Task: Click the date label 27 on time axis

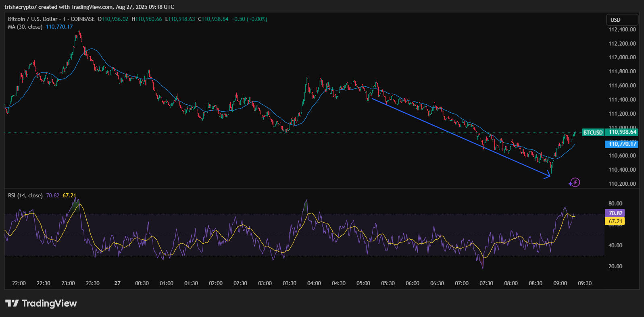Action: tap(117, 283)
